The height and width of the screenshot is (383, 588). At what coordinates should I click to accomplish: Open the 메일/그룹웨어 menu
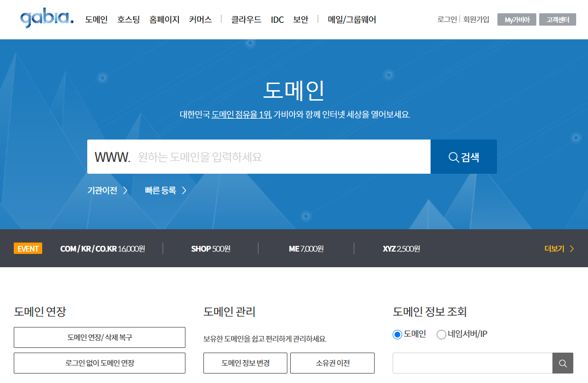click(352, 20)
